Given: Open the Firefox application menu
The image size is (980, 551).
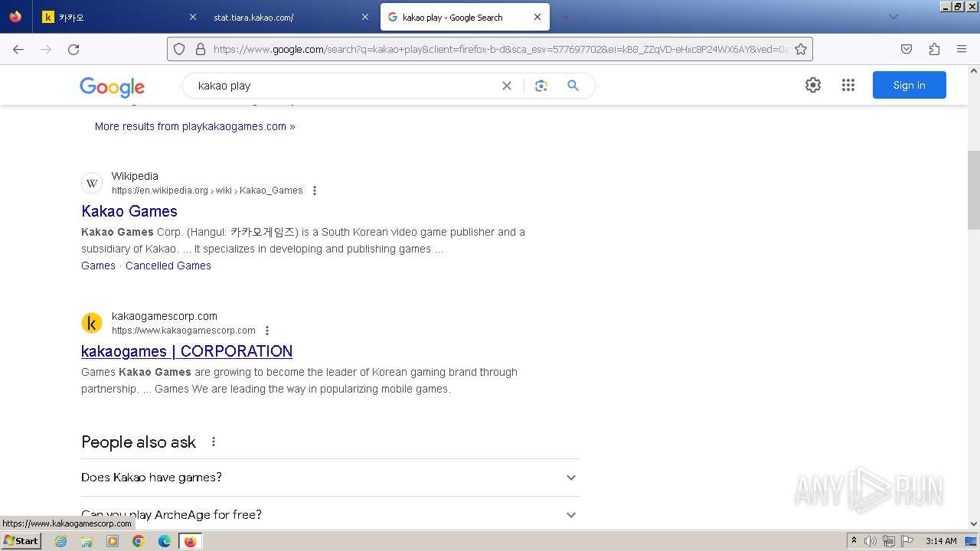Looking at the screenshot, I should click(x=962, y=49).
